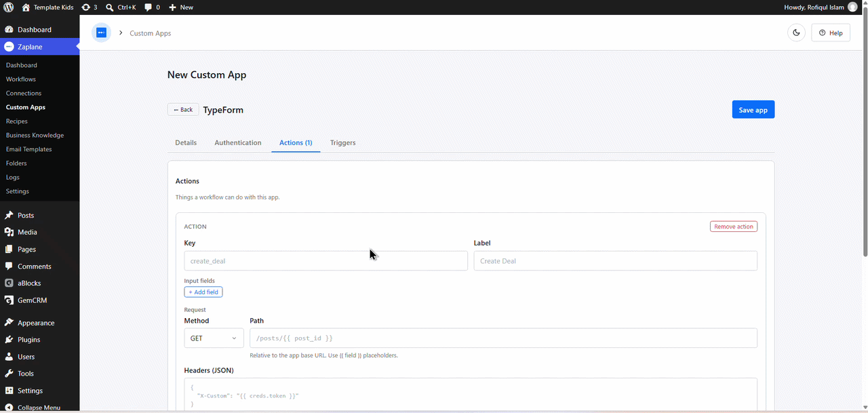Screen dimensions: 868x413
Task: Open Recipes in the Zaplane submenu
Action: (17, 121)
